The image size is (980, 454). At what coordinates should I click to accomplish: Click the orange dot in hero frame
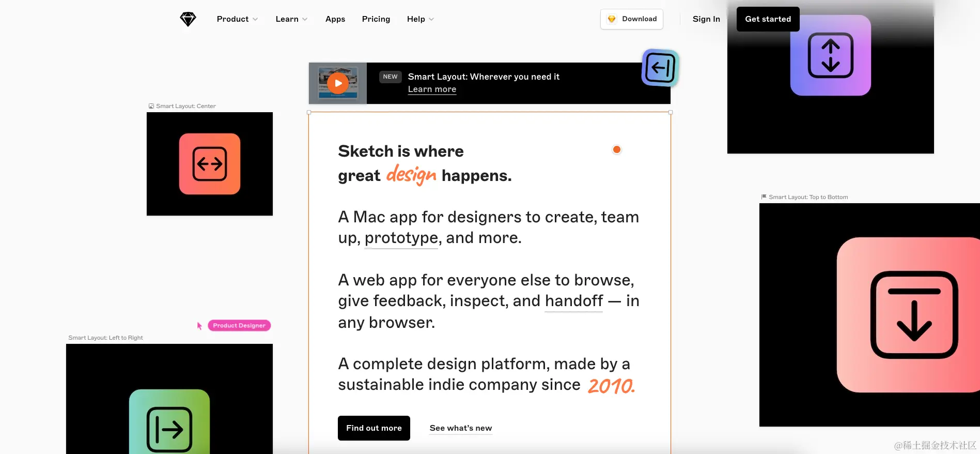(x=617, y=149)
